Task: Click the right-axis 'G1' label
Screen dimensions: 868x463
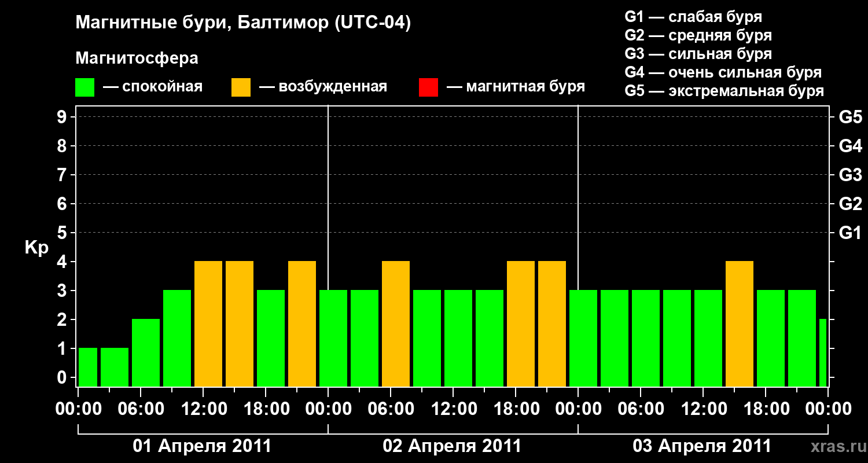Action: tap(851, 233)
